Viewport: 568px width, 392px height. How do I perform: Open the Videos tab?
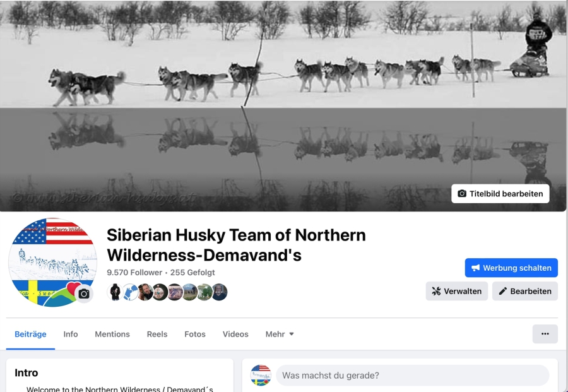click(235, 334)
